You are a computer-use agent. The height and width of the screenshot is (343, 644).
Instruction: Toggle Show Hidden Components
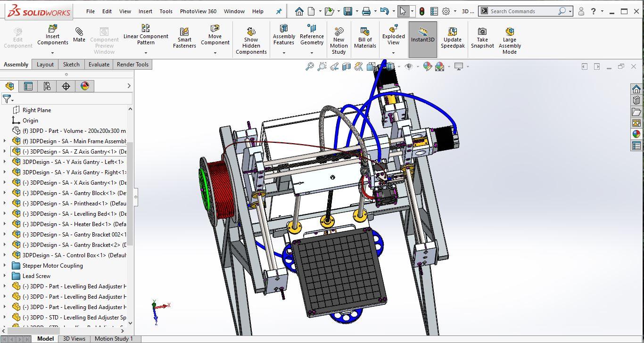(251, 37)
